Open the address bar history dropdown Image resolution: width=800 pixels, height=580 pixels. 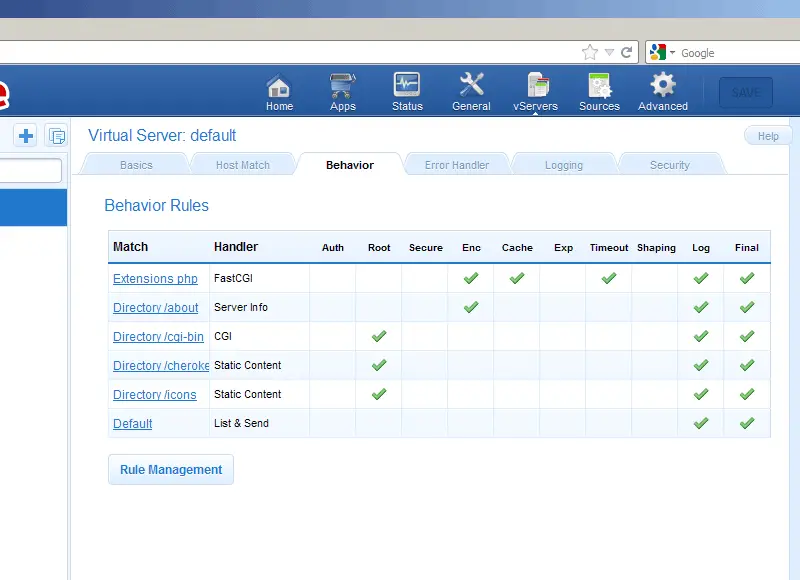pyautogui.click(x=609, y=52)
